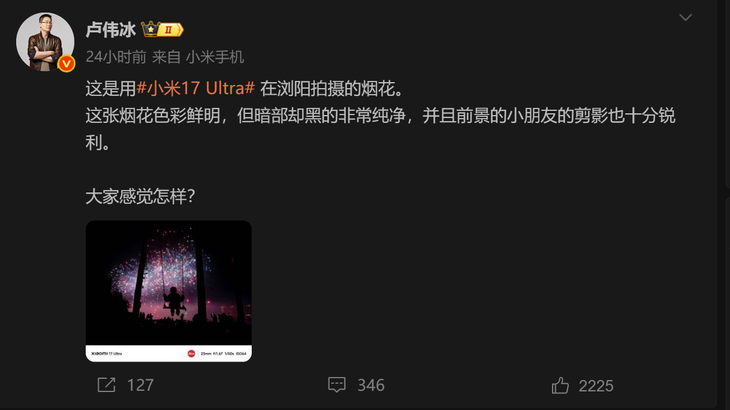Open the username 卢伟冰 profile link
The height and width of the screenshot is (410, 730).
[x=111, y=30]
